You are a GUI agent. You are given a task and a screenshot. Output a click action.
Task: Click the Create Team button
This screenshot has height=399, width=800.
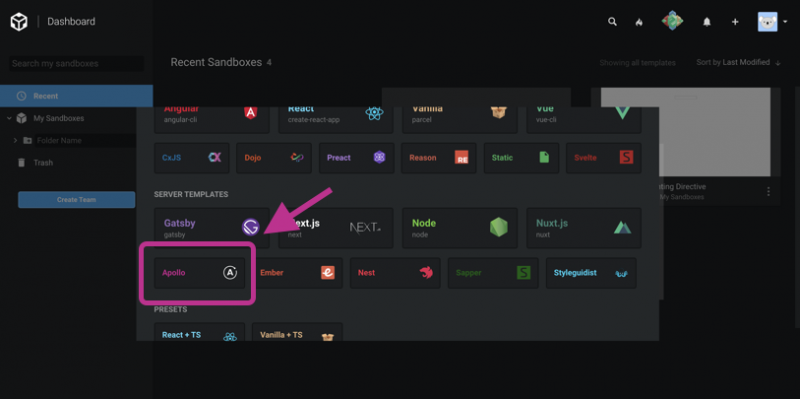(77, 200)
